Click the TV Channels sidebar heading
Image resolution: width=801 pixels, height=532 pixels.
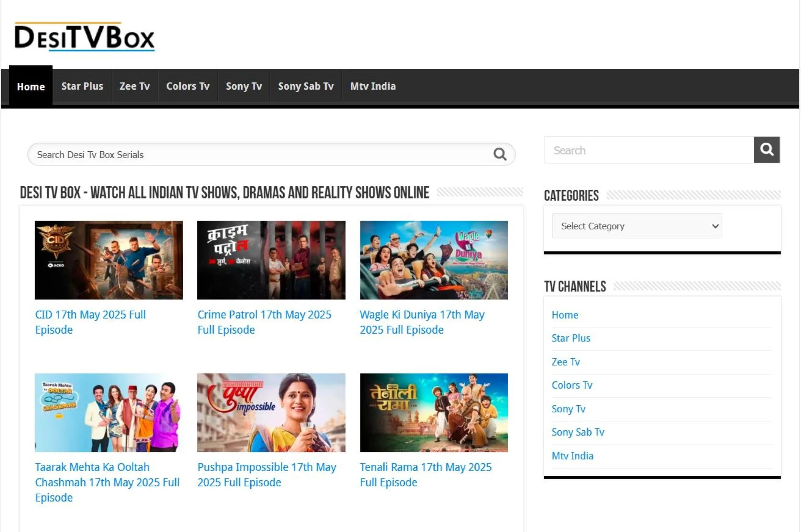click(575, 286)
